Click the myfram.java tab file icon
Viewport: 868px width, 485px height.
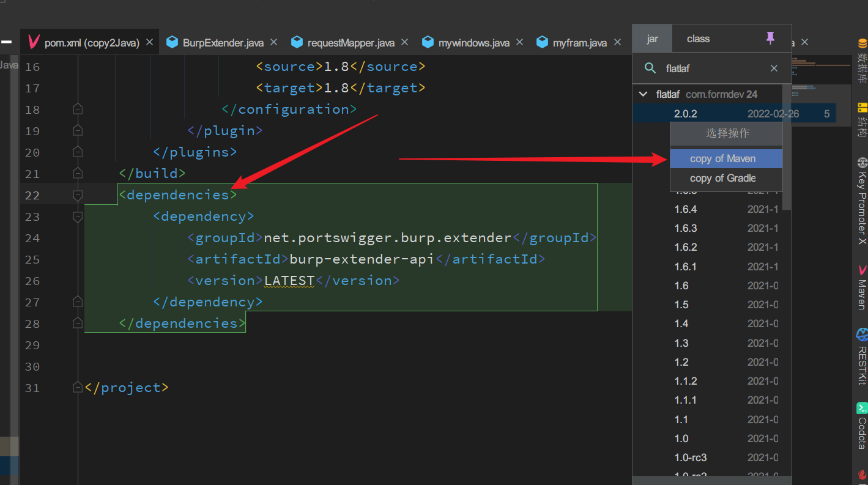[542, 42]
